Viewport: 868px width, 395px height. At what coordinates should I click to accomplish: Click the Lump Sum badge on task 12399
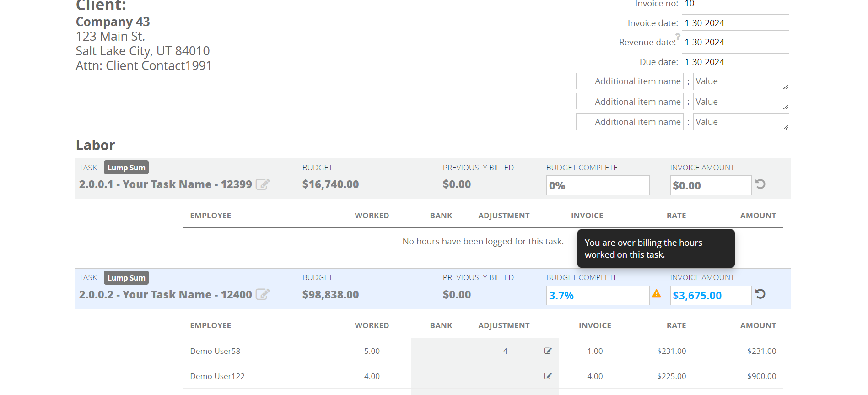[126, 168]
